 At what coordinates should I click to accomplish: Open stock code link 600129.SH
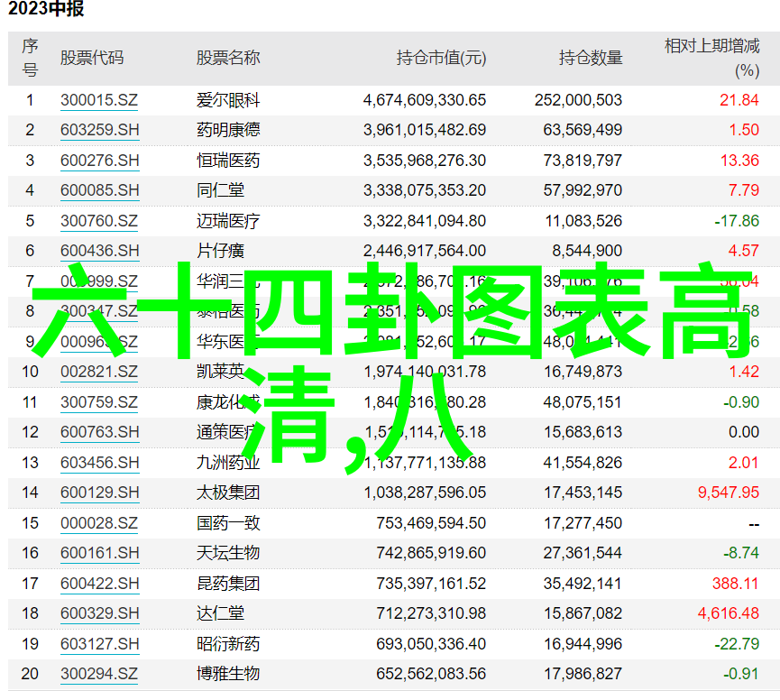[x=99, y=493]
